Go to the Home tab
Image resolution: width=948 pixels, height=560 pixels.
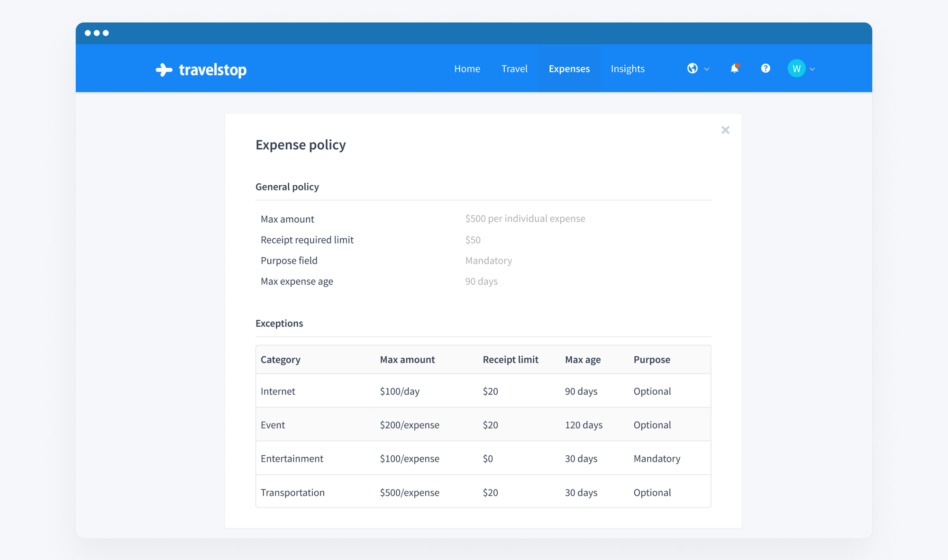(x=467, y=69)
